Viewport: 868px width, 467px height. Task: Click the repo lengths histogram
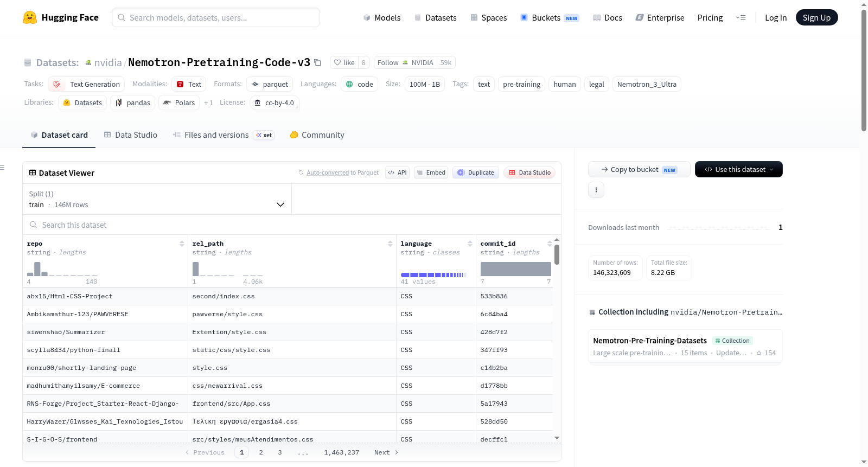pos(62,269)
